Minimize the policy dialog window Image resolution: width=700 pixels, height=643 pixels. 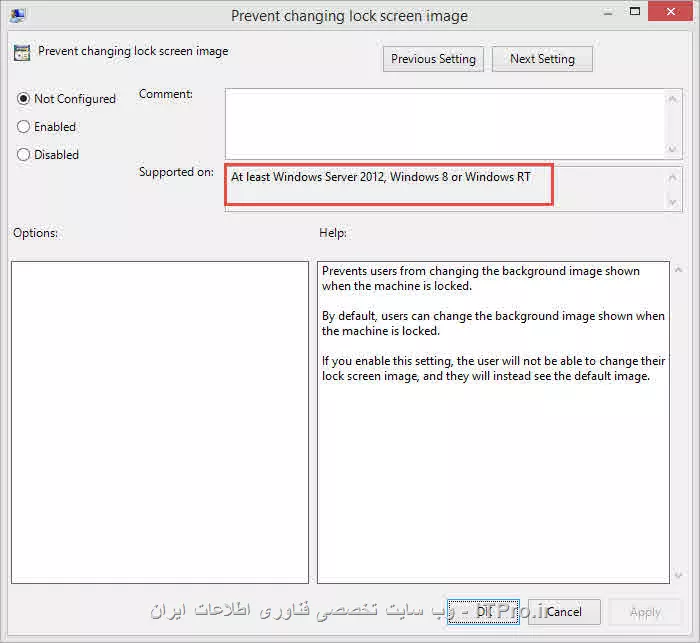pos(608,12)
